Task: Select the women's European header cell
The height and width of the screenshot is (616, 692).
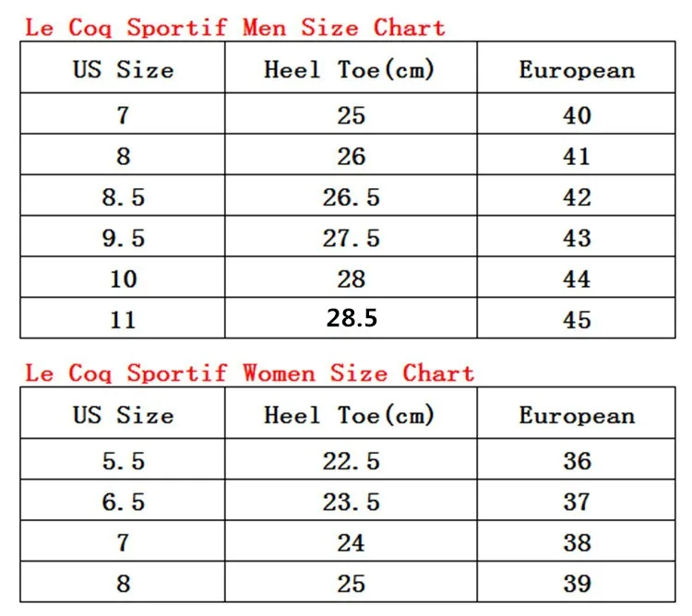Action: click(577, 413)
